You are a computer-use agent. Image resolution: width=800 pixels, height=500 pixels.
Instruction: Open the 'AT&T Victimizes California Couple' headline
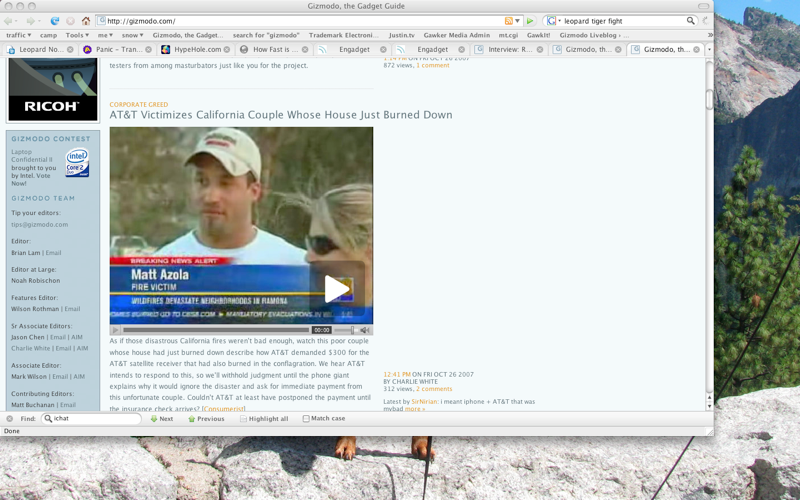[281, 115]
